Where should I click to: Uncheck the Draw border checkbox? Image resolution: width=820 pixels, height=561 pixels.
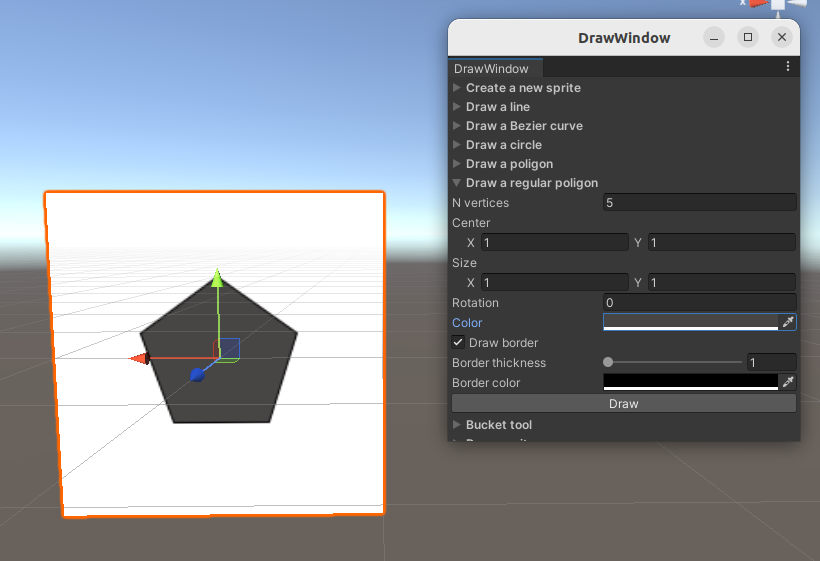point(458,342)
